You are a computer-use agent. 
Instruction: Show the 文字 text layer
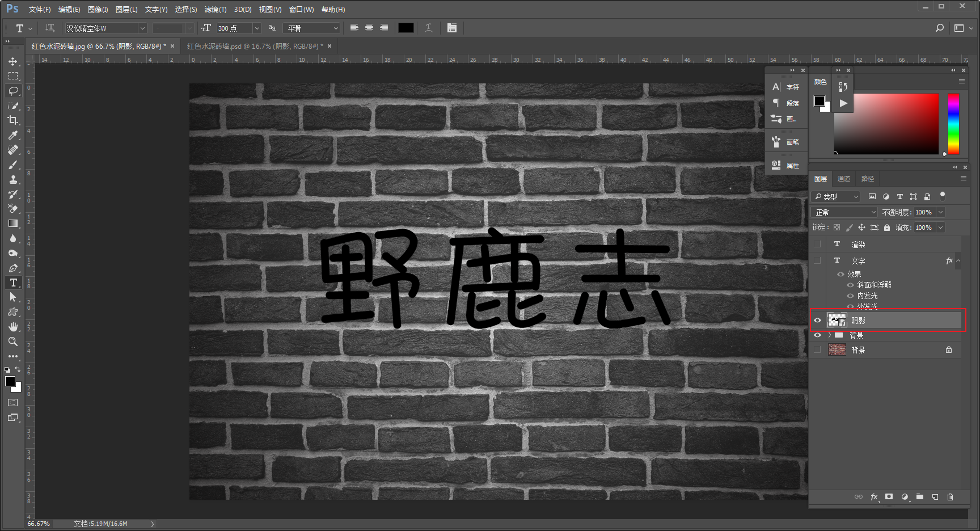click(817, 260)
